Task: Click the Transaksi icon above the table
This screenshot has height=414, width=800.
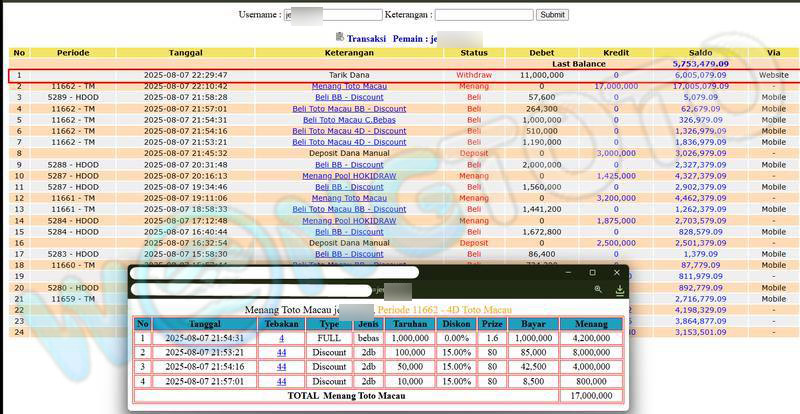Action: [341, 38]
